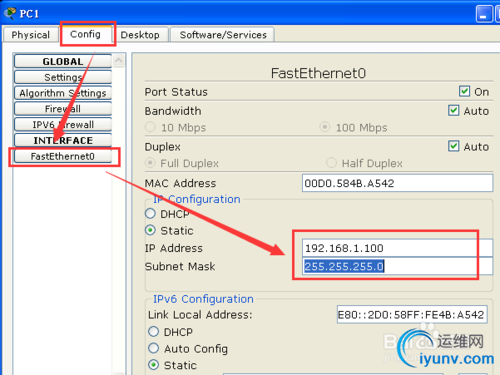Click the GLOBAL section header button
The height and width of the screenshot is (375, 500).
pyautogui.click(x=63, y=61)
